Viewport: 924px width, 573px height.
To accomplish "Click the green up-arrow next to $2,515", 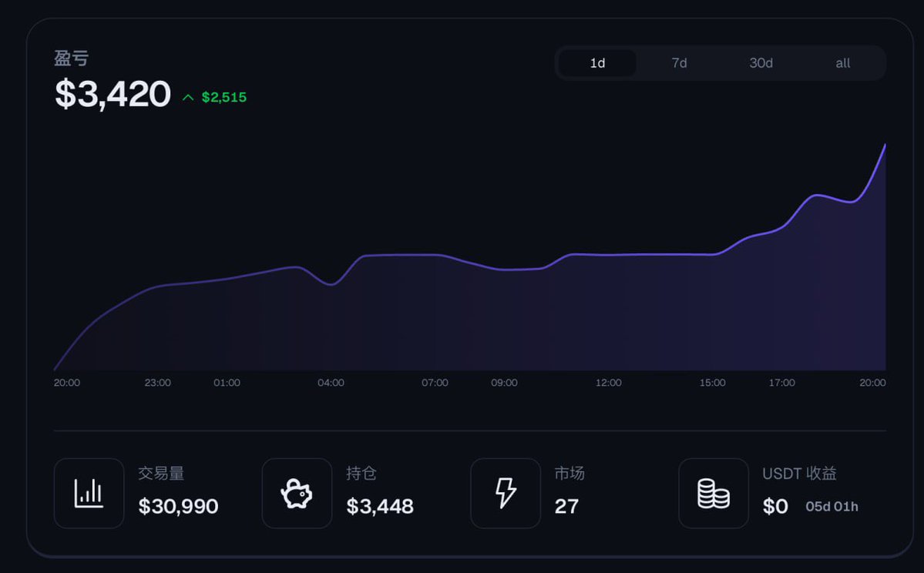I will tap(188, 97).
